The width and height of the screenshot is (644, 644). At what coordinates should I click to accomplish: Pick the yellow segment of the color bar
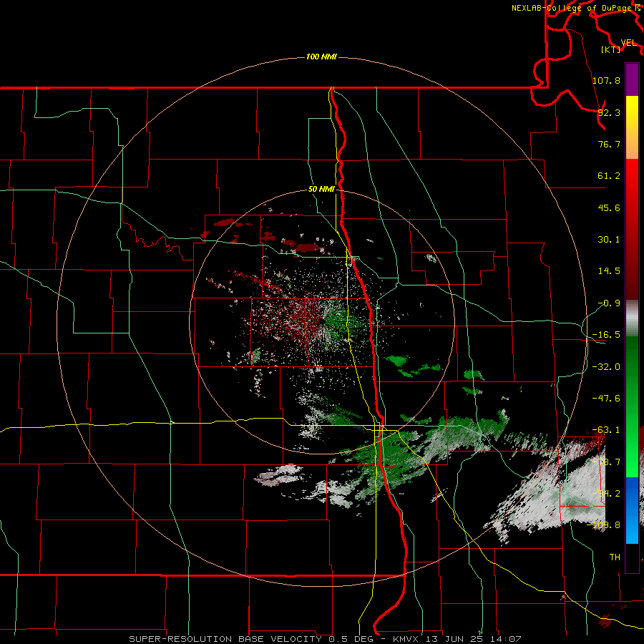coord(632,127)
